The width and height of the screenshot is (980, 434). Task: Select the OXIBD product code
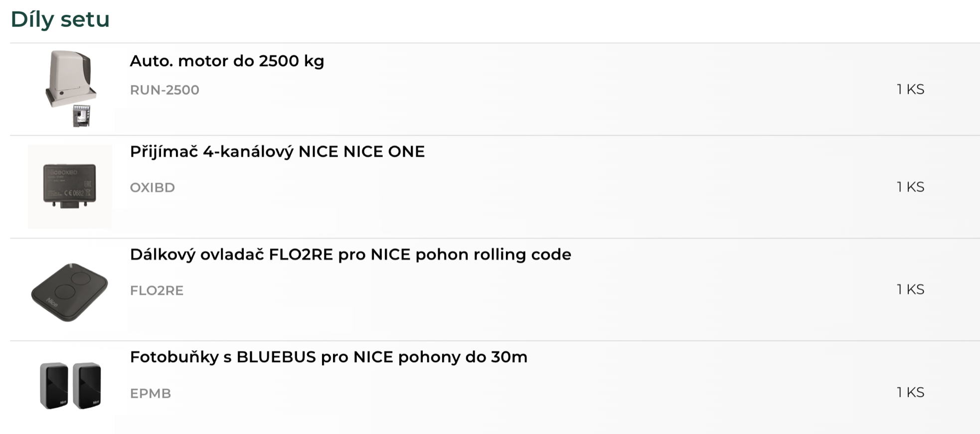click(153, 188)
